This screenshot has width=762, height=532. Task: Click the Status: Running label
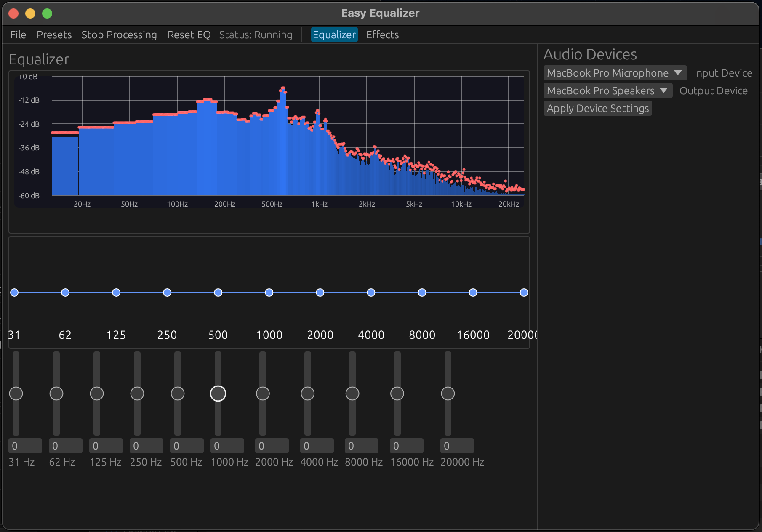(256, 35)
